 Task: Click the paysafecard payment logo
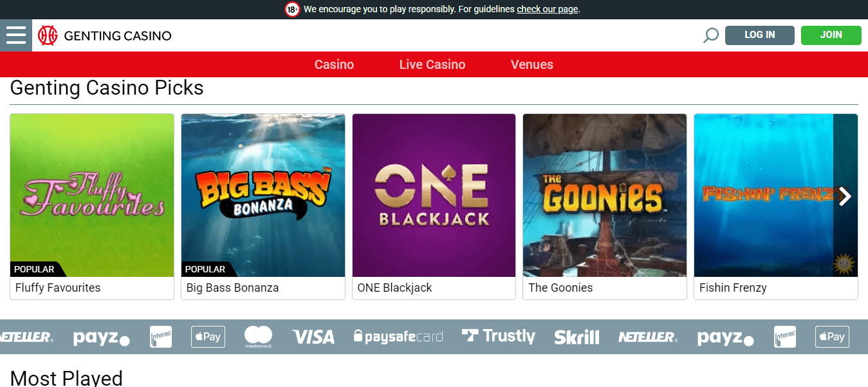(398, 336)
